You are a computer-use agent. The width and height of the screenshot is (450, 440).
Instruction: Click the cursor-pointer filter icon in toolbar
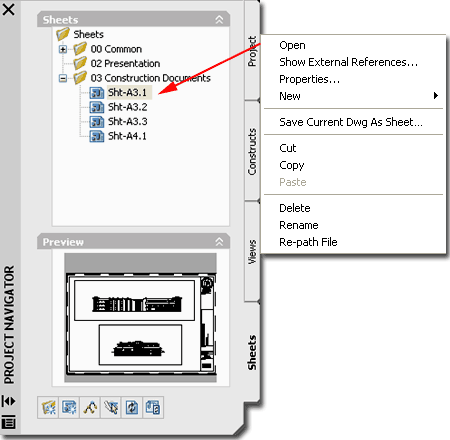[111, 407]
